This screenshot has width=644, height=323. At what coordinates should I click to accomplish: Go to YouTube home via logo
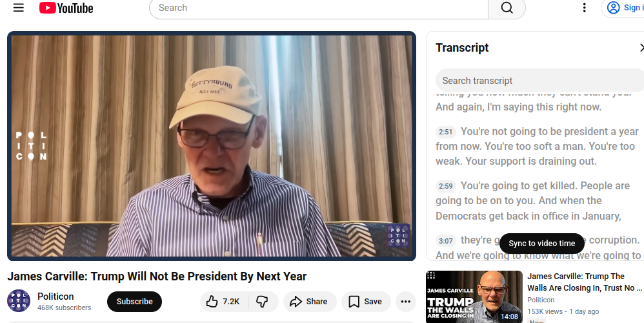click(x=66, y=8)
